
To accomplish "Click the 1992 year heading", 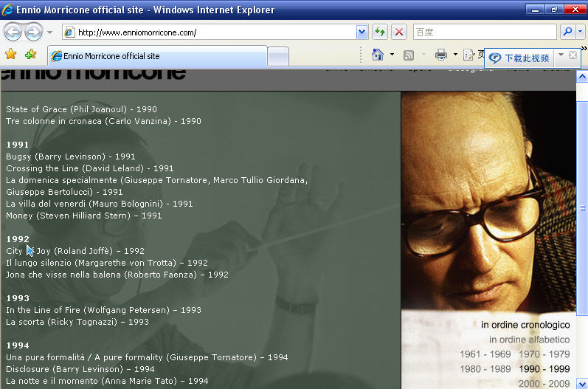I will tap(18, 239).
